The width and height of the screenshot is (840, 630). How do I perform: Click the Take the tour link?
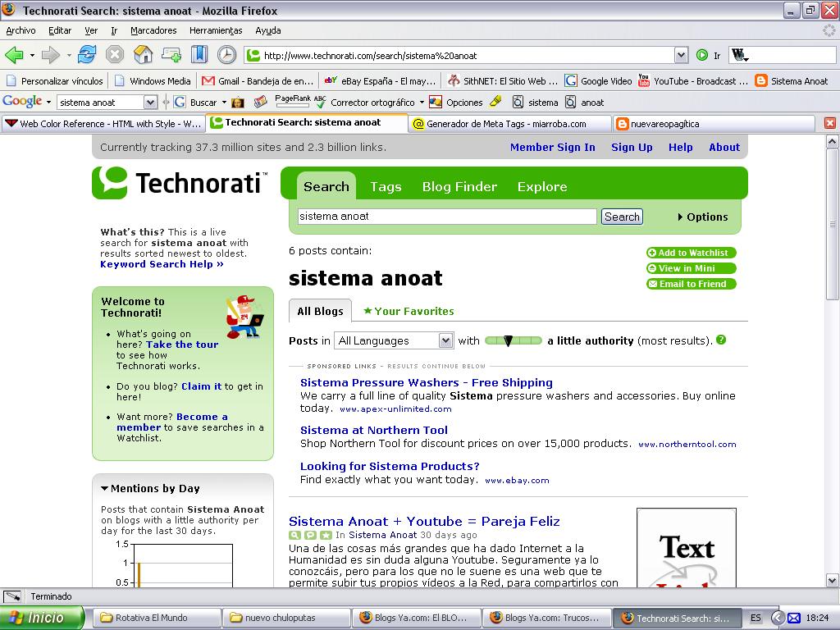(x=182, y=345)
